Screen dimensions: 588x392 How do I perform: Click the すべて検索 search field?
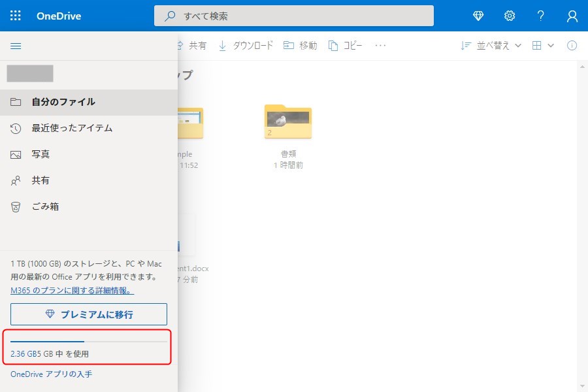pos(294,16)
